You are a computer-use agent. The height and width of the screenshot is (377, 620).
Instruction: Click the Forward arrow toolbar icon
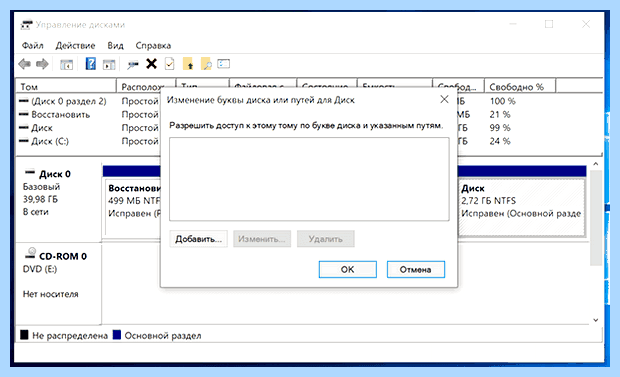[42, 64]
